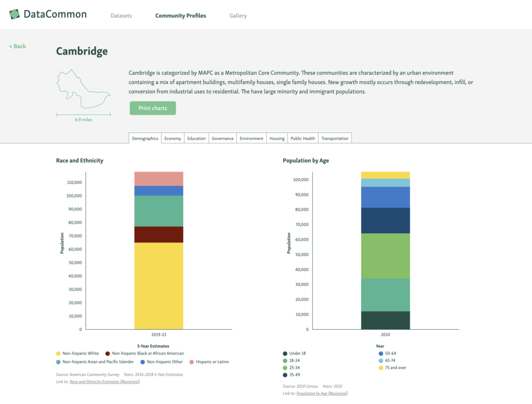Open Race and Ethnicity Estimates (Municipal) link
The image size is (532, 404).
(104, 382)
